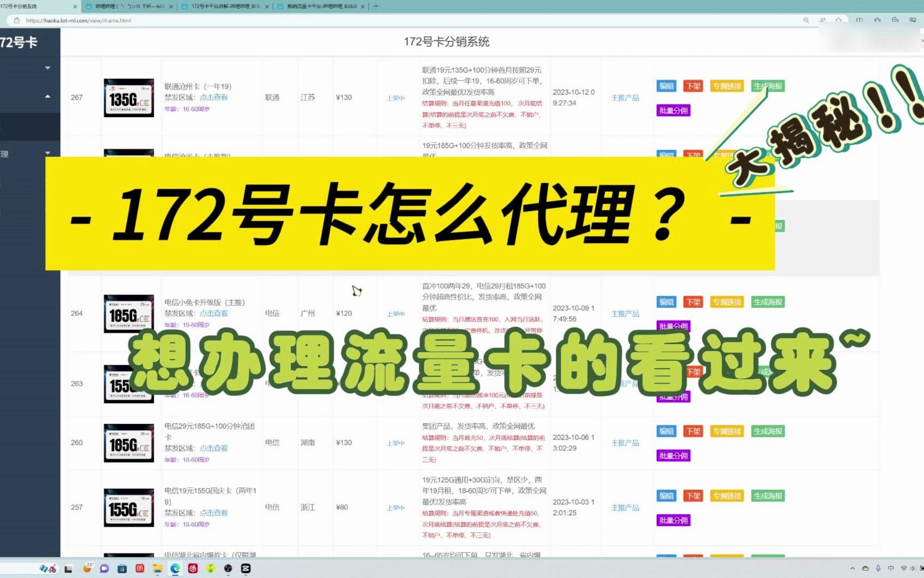Click the lock icon beside the URL
This screenshot has height=578, width=924.
pyautogui.click(x=17, y=20)
